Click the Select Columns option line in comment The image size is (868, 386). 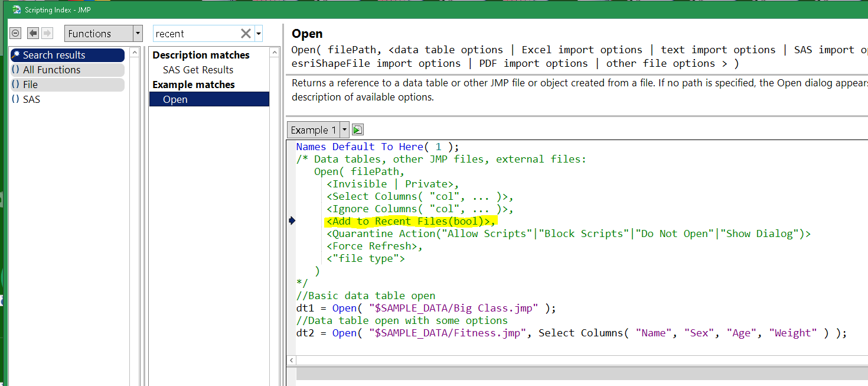(x=420, y=196)
